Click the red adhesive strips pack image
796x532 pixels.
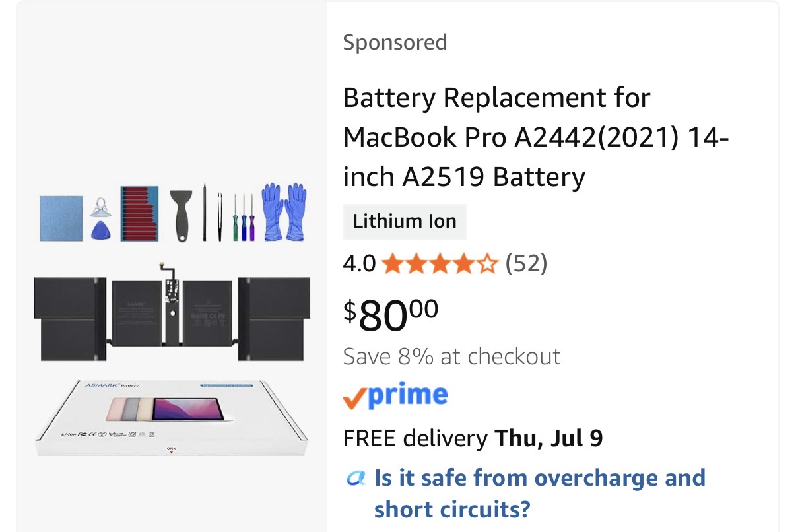point(139,213)
